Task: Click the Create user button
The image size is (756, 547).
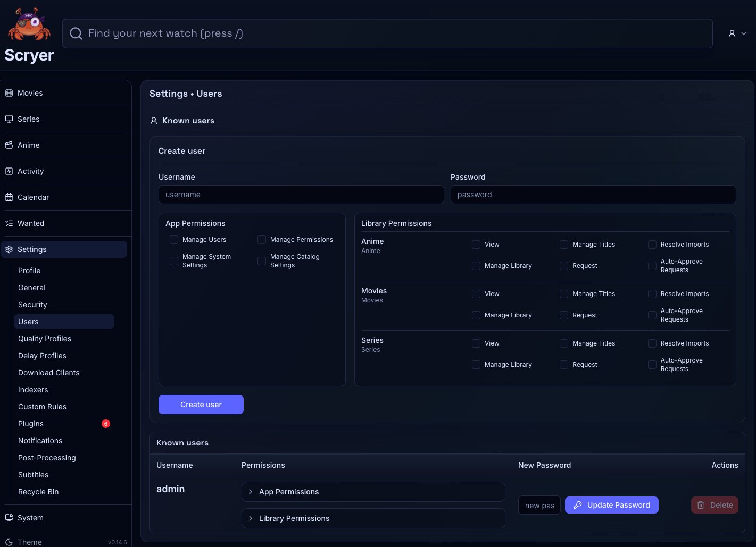Action: (201, 405)
